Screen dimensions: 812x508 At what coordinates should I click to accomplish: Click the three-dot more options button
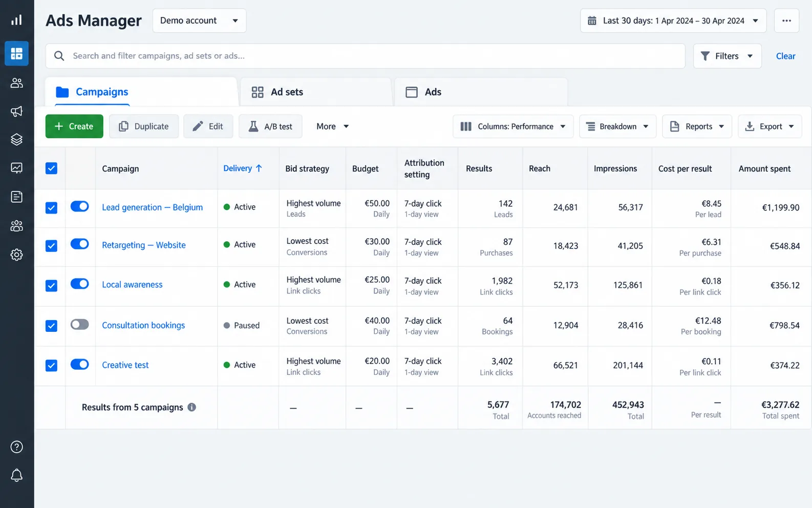pyautogui.click(x=786, y=20)
